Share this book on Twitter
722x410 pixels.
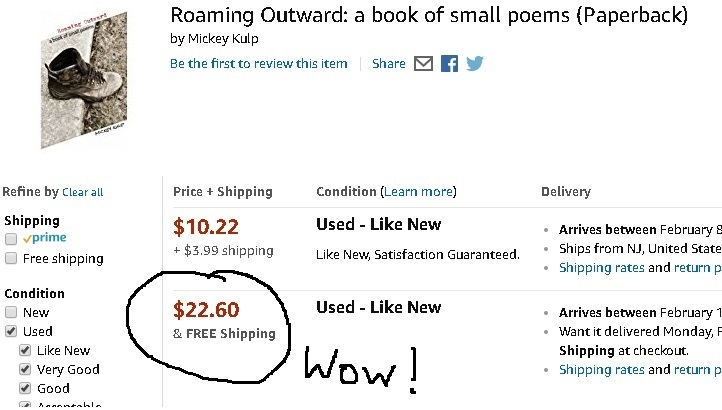point(474,63)
